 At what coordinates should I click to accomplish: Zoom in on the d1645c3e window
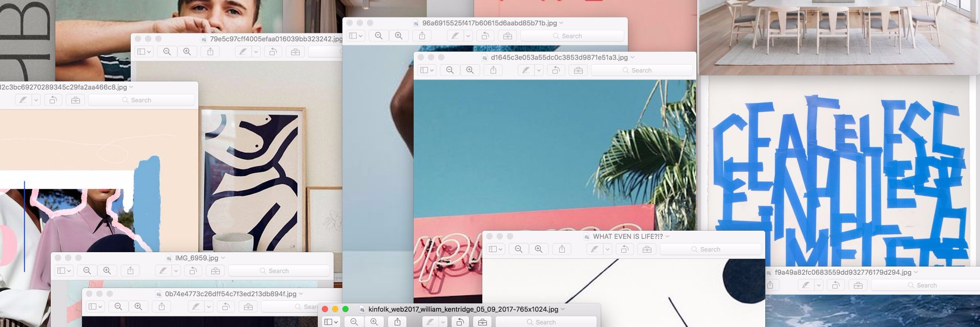pyautogui.click(x=470, y=70)
